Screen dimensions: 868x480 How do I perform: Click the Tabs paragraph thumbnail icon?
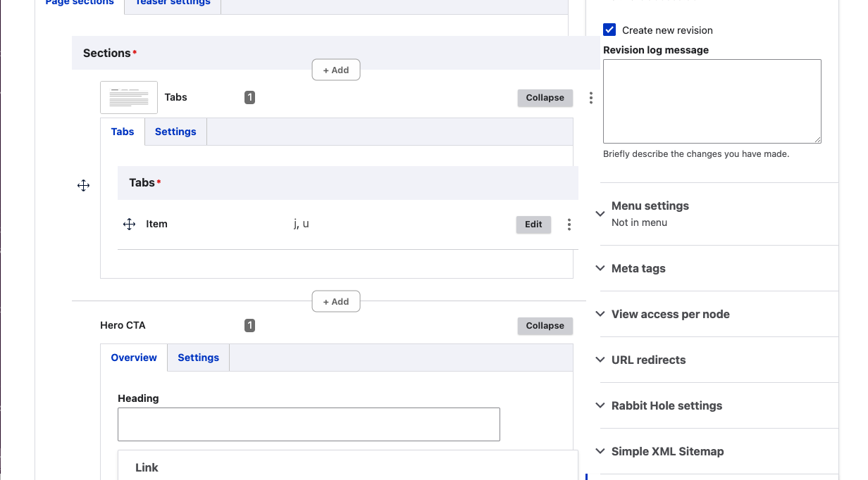129,98
